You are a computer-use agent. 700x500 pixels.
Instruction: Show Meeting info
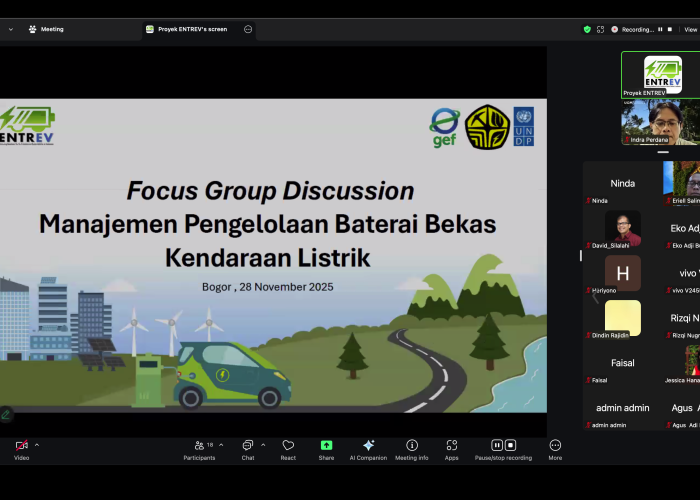click(411, 446)
